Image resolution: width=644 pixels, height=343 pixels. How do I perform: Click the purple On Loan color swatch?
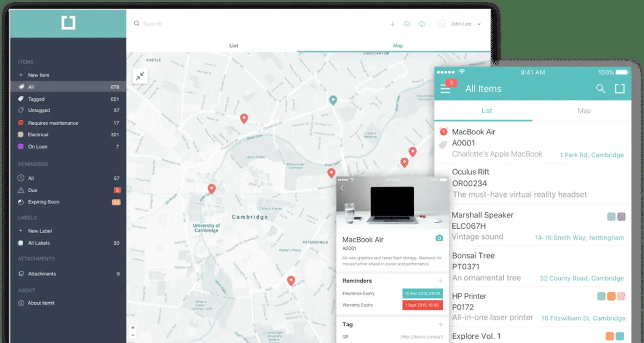[x=20, y=147]
